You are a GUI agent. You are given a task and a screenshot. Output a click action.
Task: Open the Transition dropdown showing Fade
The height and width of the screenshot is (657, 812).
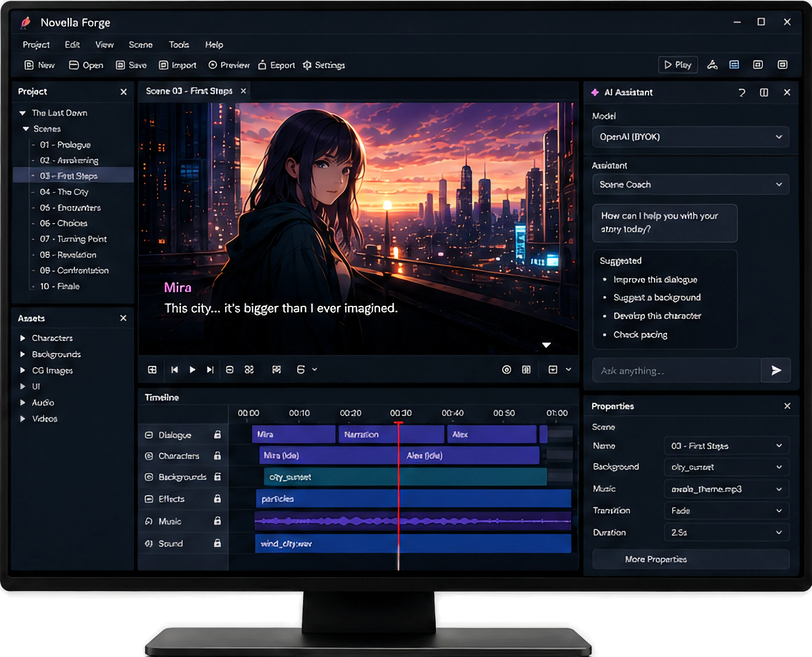726,511
